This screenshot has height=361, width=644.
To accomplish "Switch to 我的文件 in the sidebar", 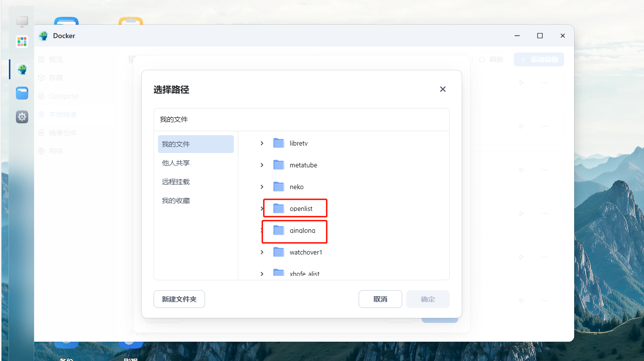I will 196,144.
